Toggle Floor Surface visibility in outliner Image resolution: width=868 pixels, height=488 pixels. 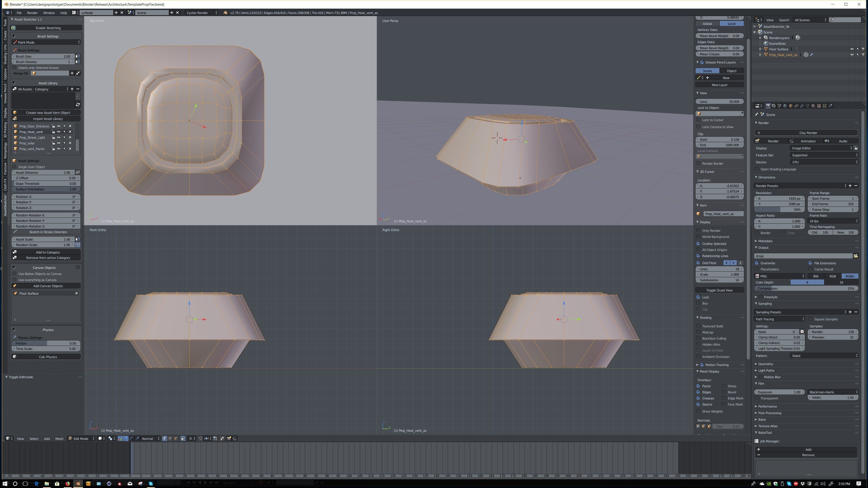click(x=852, y=49)
